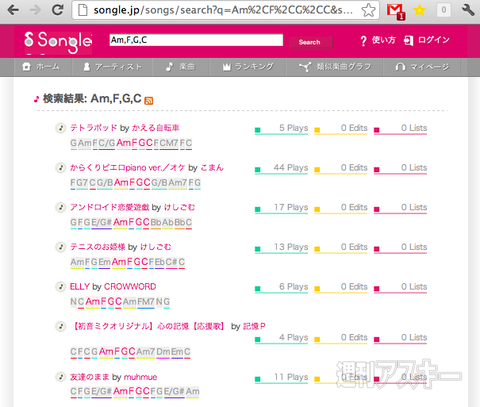This screenshot has height=407, width=480.
Task: Click the extension counter showing 0
Action: coord(443,10)
